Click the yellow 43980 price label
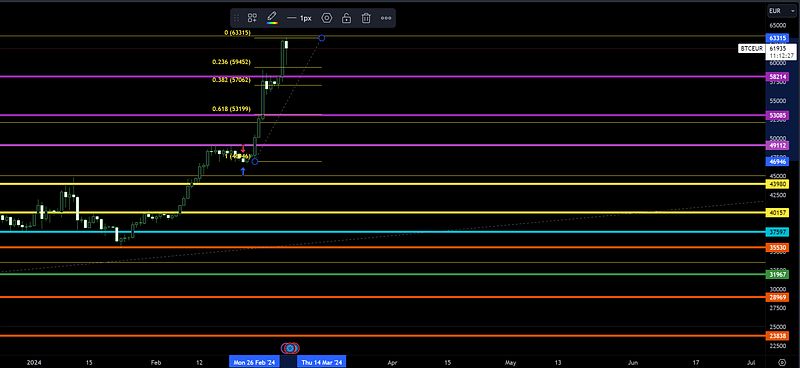 (x=777, y=184)
